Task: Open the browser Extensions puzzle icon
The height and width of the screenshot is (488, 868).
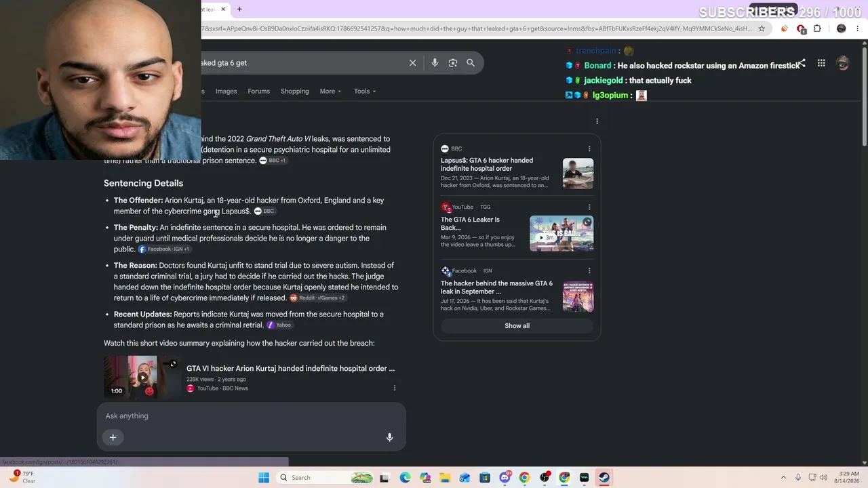Action: click(817, 28)
